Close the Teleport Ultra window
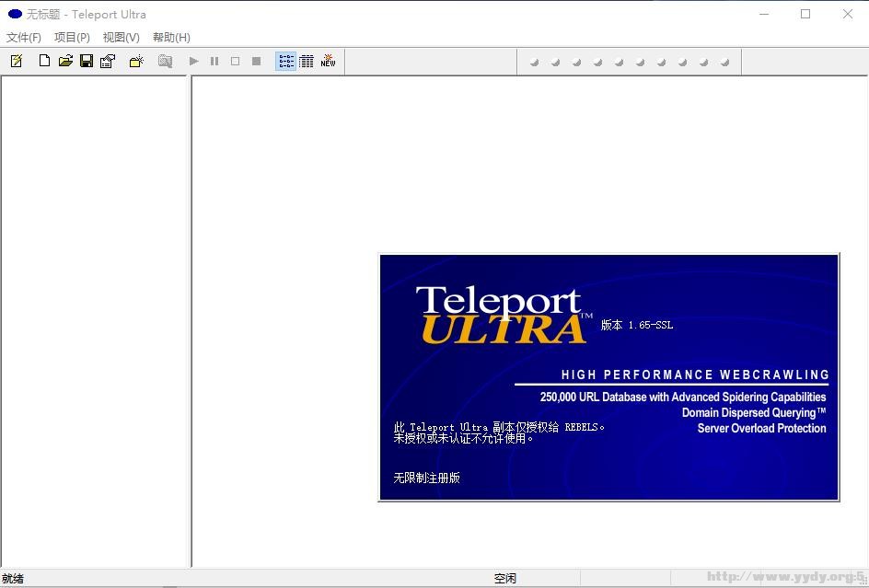 [x=848, y=14]
